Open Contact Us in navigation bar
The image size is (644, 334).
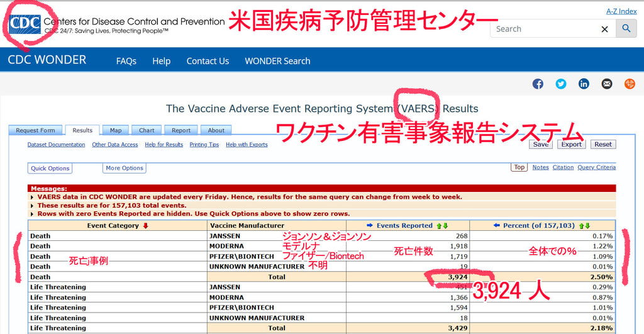[x=208, y=61]
